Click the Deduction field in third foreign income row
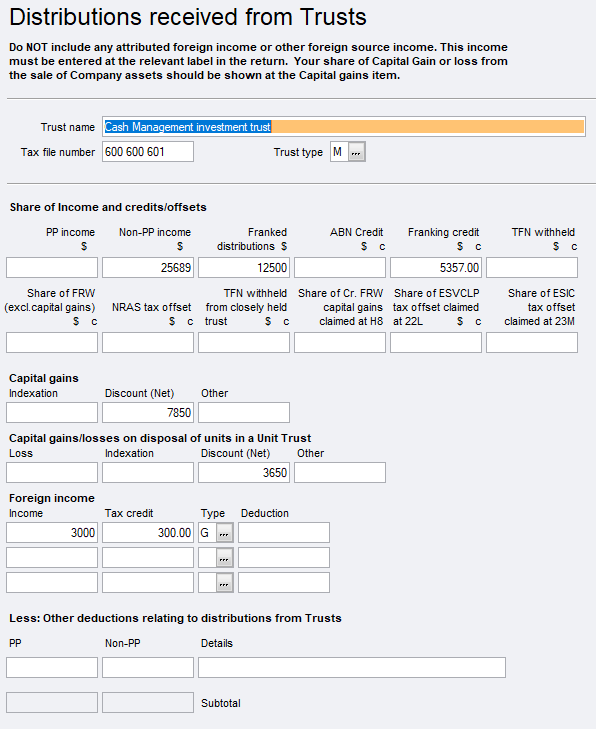Screen dimensions: 596x729 pos(284,583)
